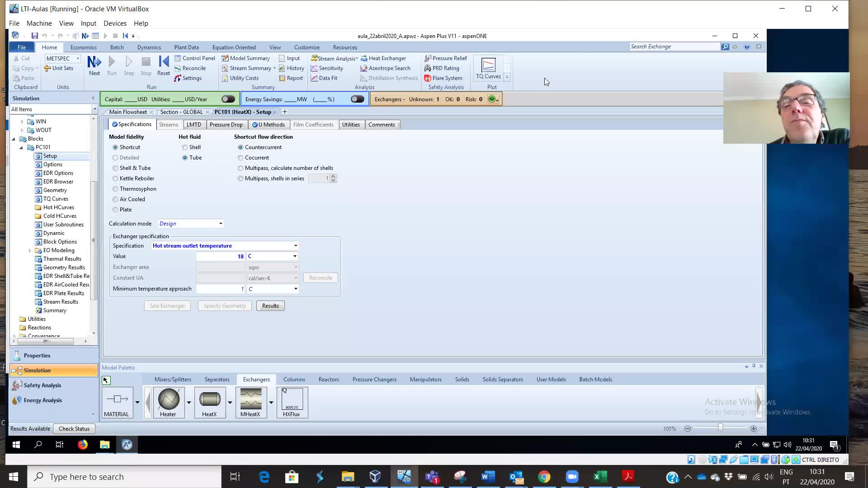Toggle the Energy Savings switch

[x=357, y=99]
